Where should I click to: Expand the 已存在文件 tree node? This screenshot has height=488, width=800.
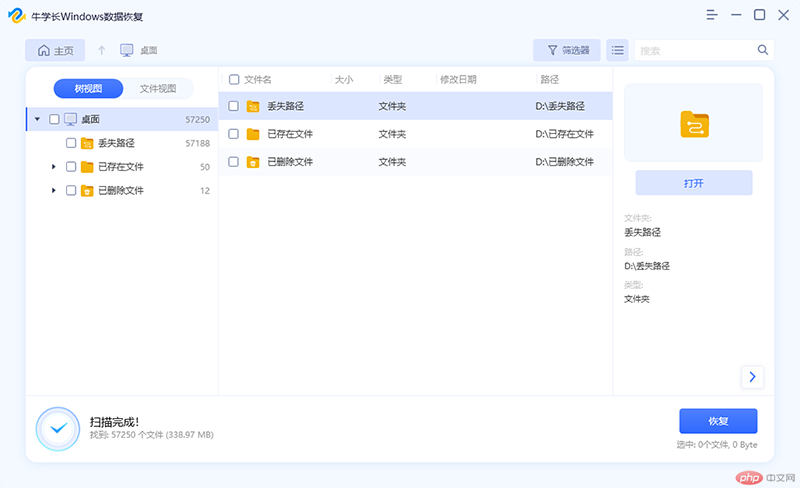pyautogui.click(x=54, y=167)
